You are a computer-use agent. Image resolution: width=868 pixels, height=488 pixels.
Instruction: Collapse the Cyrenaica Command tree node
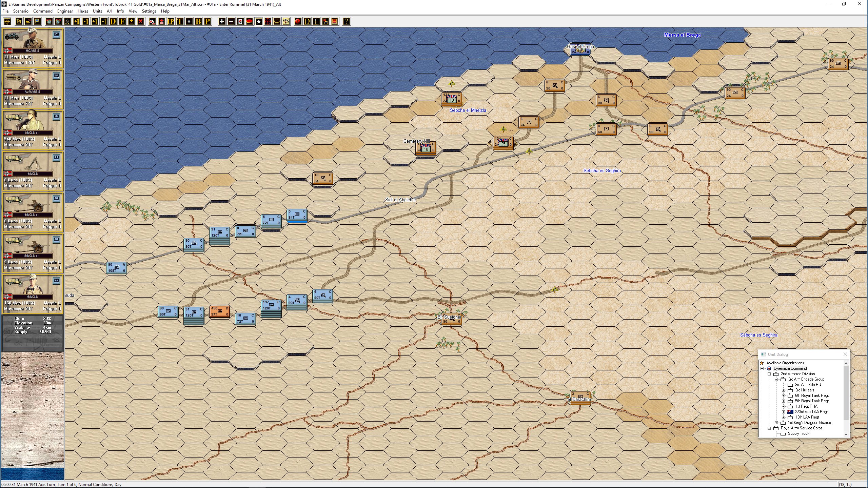[762, 368]
